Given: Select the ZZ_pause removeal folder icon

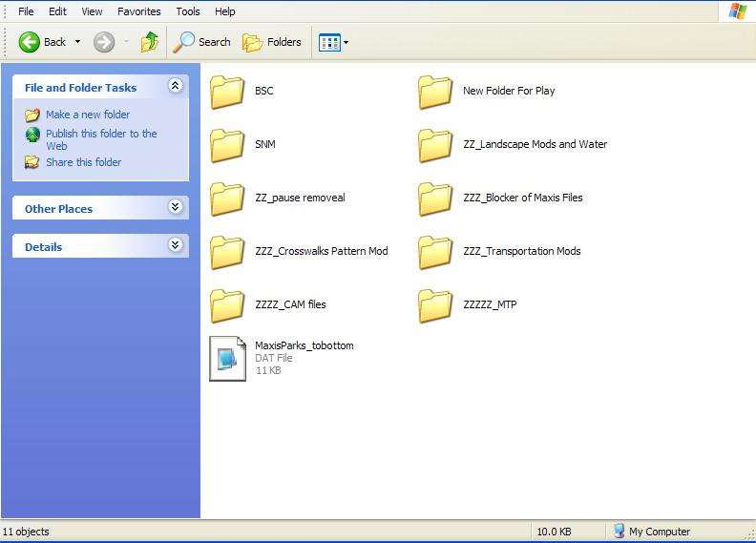Looking at the screenshot, I should [x=227, y=198].
